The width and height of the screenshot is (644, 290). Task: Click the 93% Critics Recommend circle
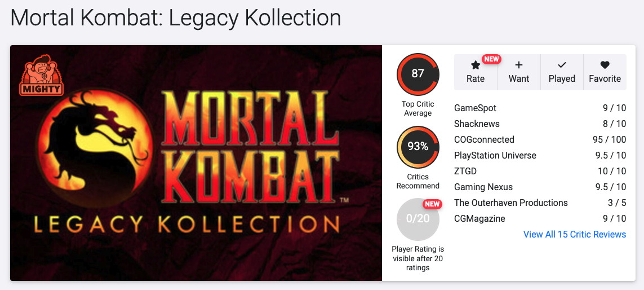pos(418,147)
